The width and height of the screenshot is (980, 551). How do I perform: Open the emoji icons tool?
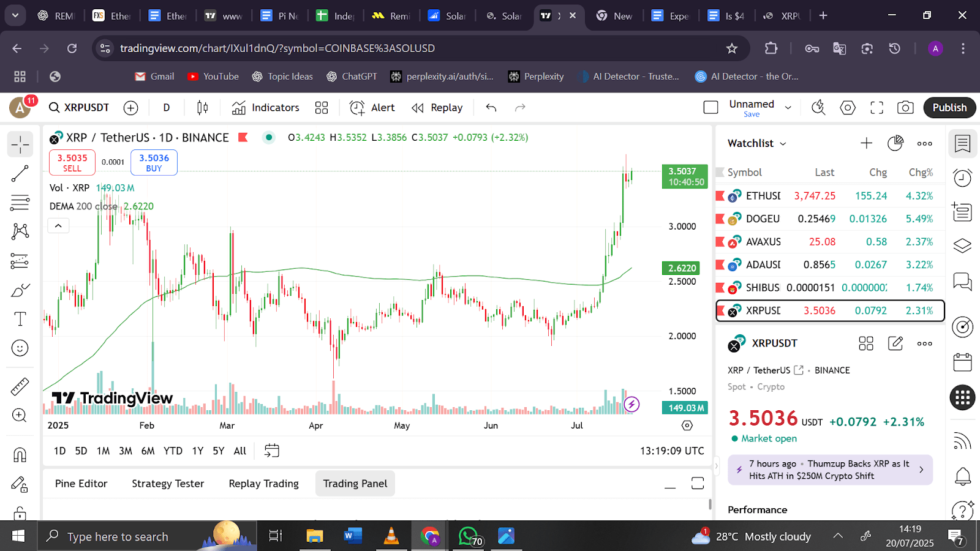coord(20,348)
